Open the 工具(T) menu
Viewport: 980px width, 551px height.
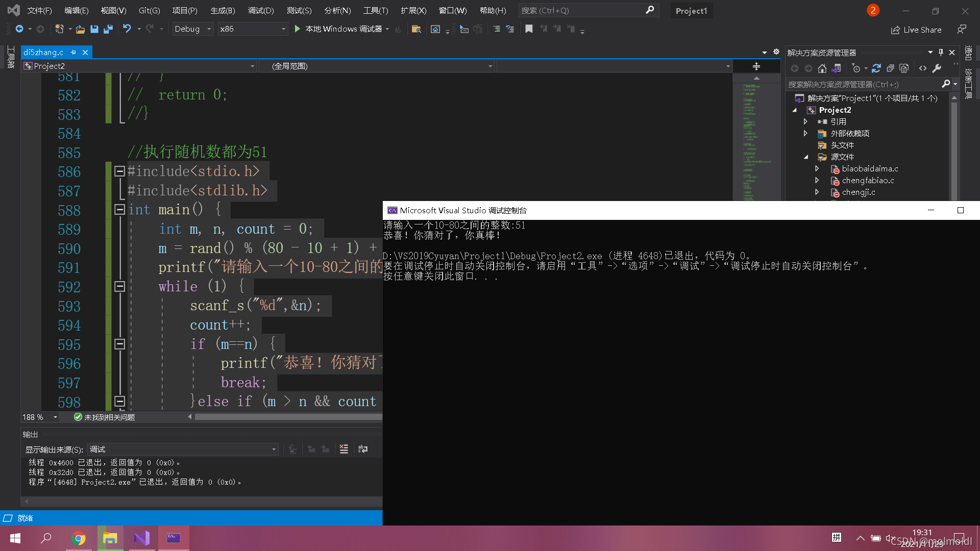coord(375,10)
